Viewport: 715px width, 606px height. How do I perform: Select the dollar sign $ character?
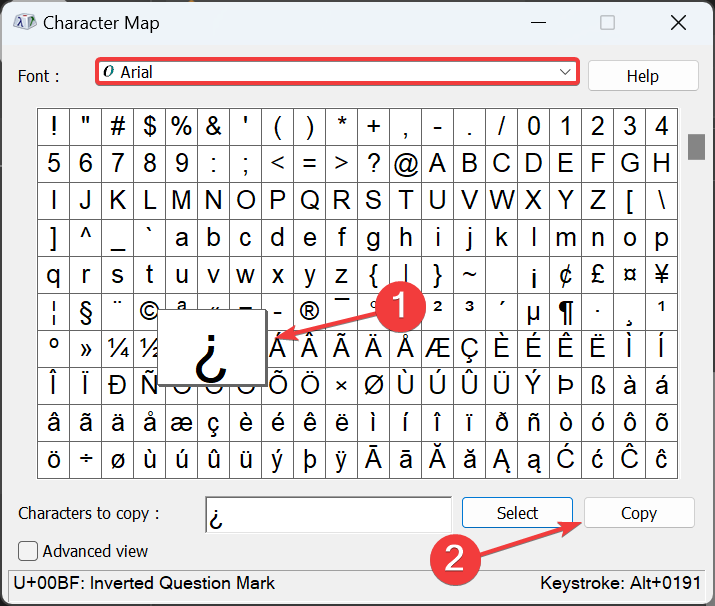click(x=150, y=127)
